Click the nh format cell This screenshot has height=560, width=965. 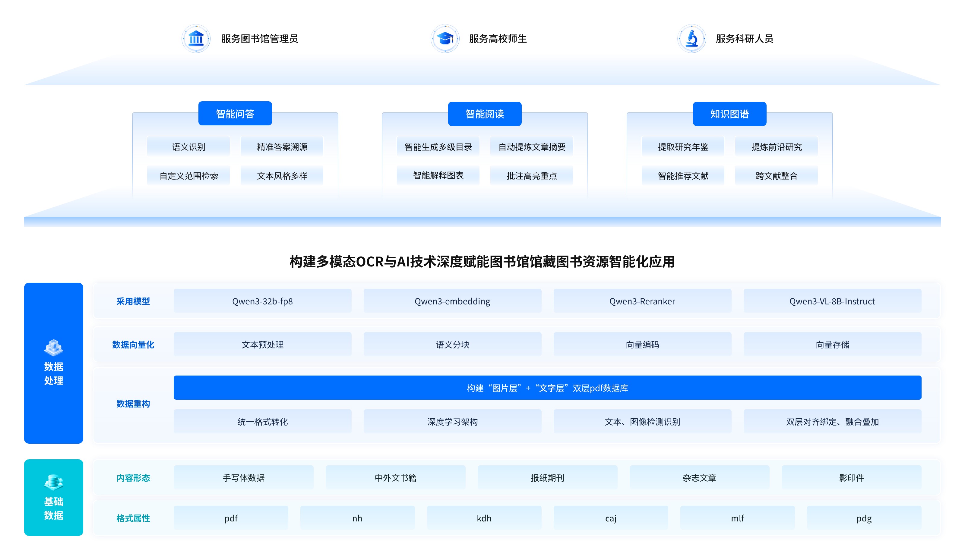(357, 518)
